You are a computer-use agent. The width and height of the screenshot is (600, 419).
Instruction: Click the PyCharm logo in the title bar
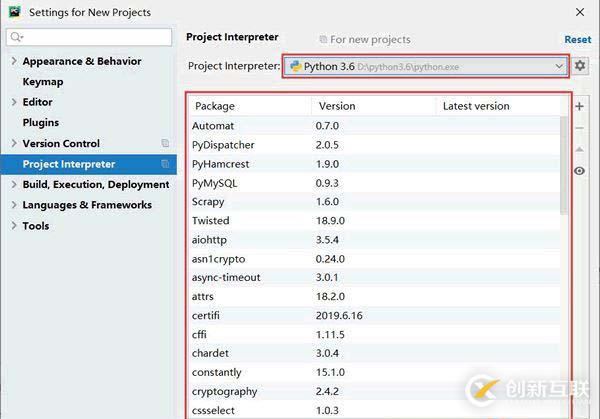point(15,12)
